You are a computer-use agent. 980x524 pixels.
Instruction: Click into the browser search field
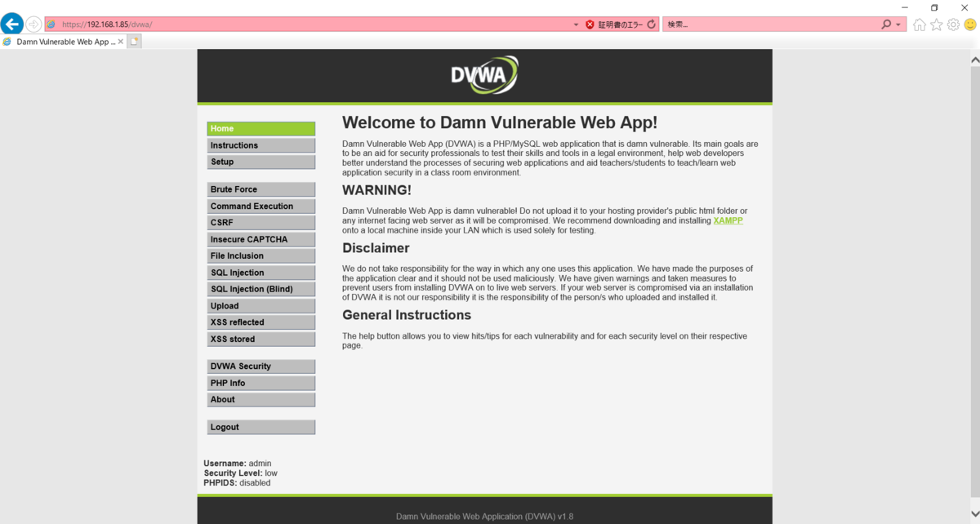772,24
